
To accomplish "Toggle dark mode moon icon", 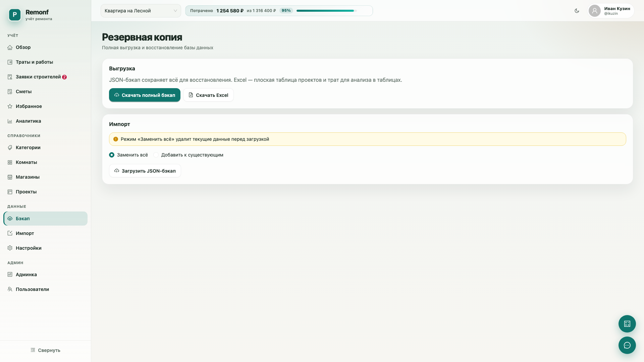I will [577, 11].
